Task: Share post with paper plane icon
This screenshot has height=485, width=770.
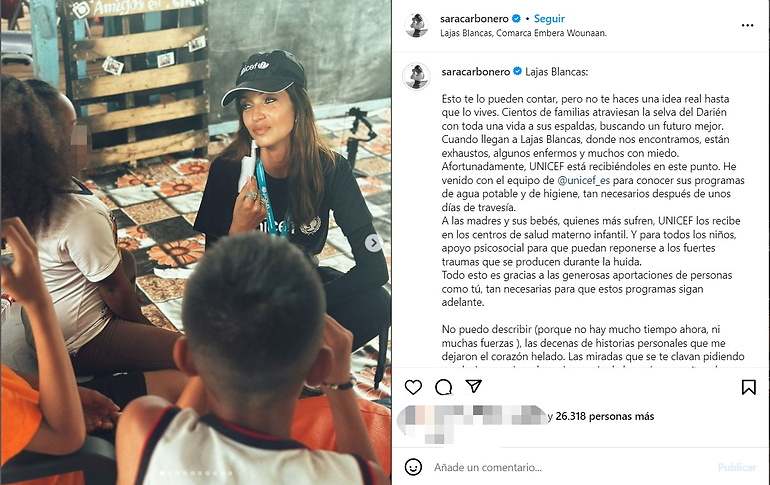Action: point(473,386)
